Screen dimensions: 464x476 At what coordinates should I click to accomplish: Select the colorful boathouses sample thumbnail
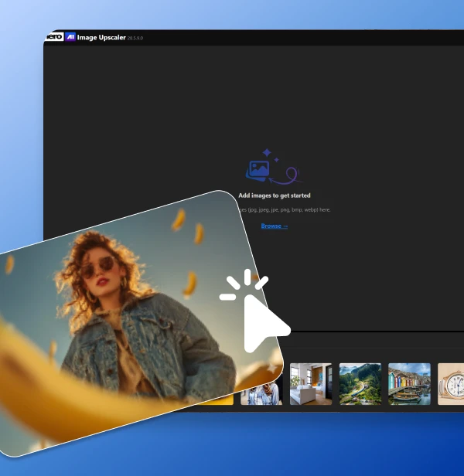409,384
